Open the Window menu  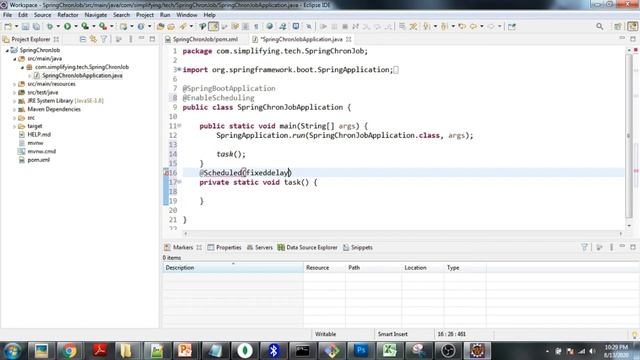pos(187,15)
